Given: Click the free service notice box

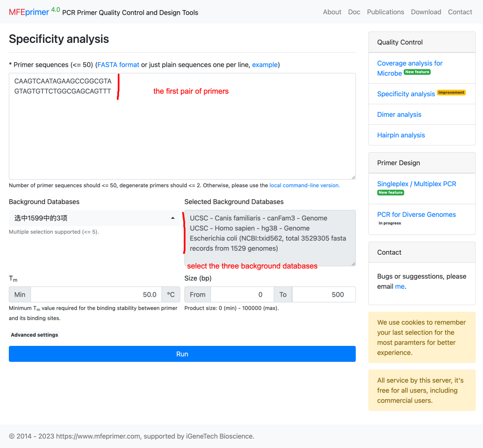Looking at the screenshot, I should click(x=422, y=390).
